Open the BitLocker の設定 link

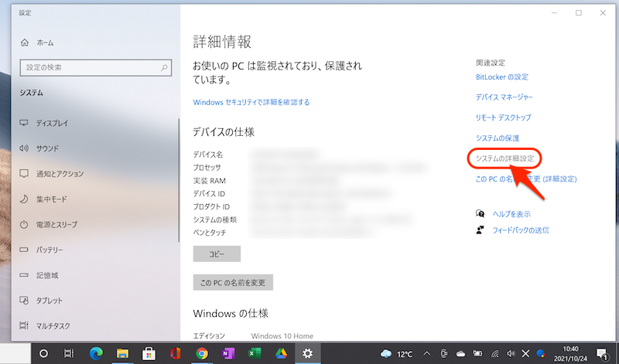pos(502,77)
